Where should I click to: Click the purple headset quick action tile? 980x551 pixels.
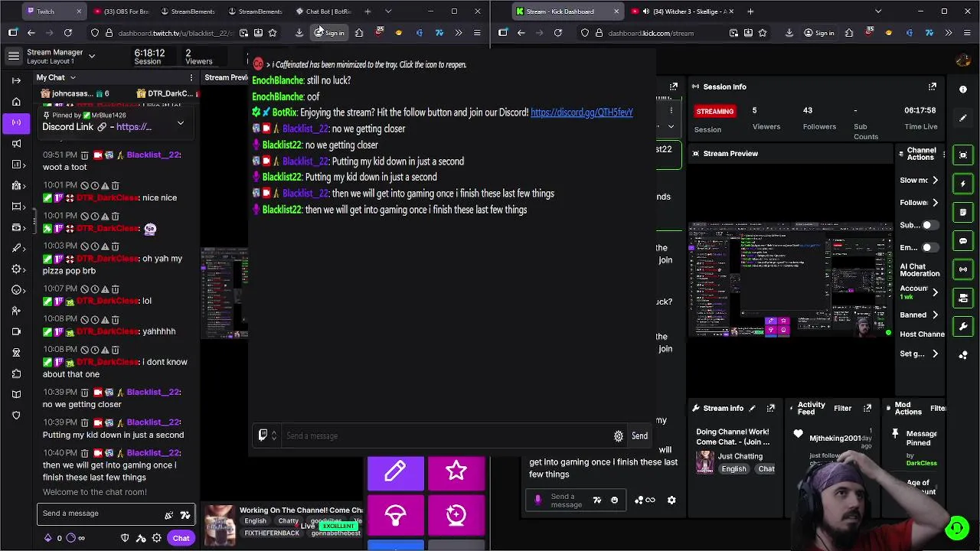(395, 515)
